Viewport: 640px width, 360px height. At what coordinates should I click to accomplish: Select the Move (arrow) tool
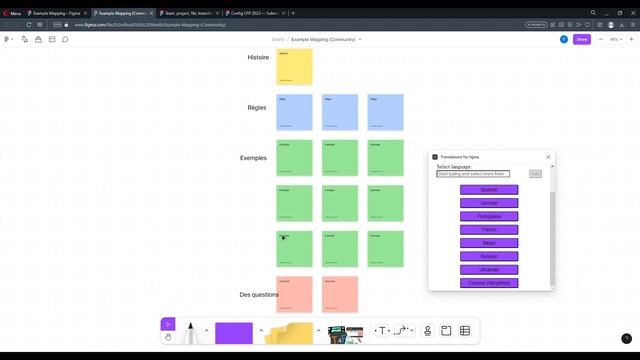(168, 324)
